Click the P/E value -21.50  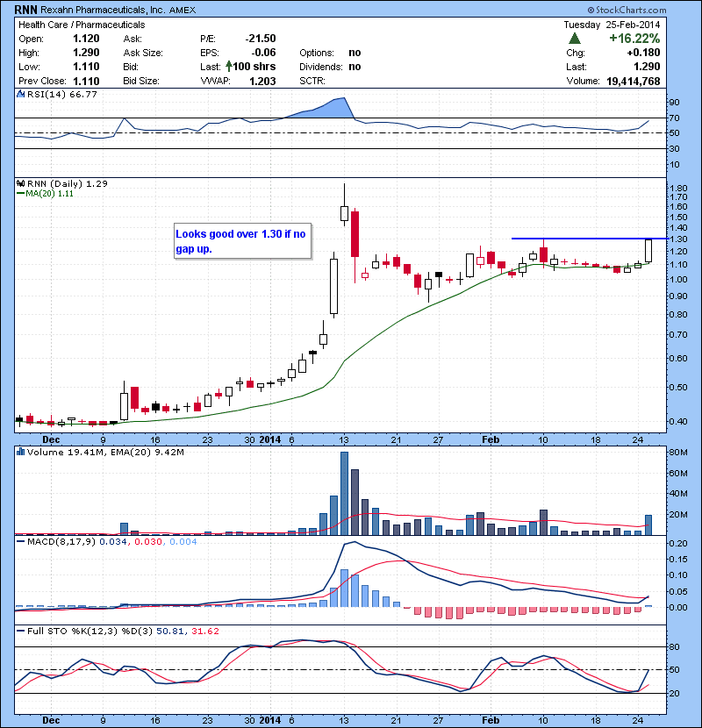(261, 39)
